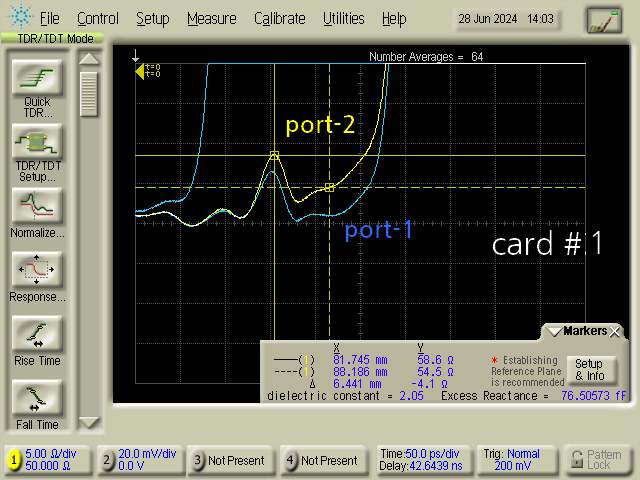Click the 200 mV trigger level value

click(x=513, y=466)
